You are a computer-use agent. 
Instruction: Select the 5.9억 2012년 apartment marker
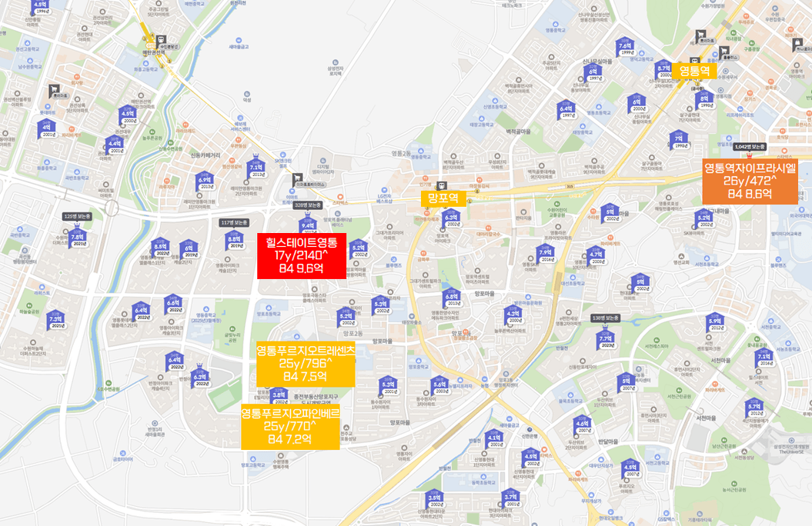[x=716, y=323]
